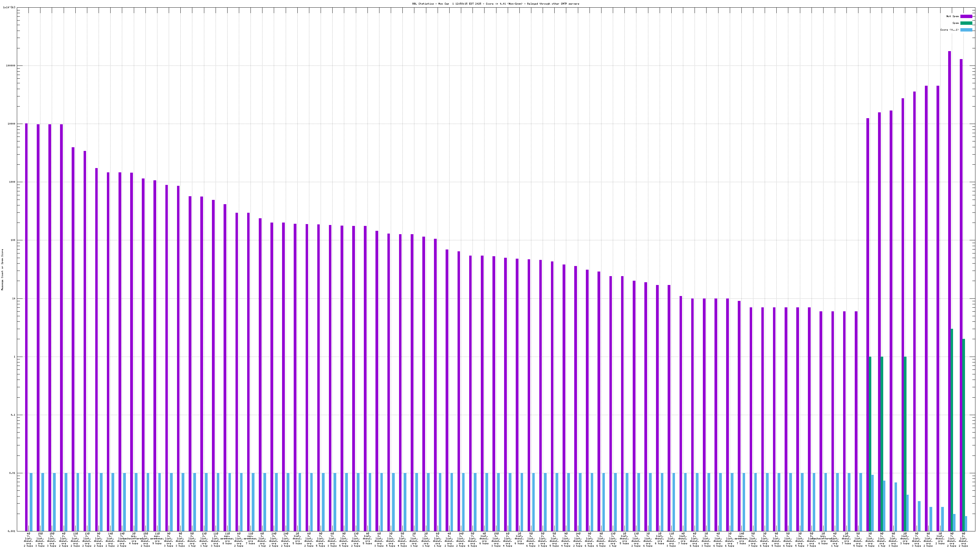The image size is (980, 551).
Task: Click the vertical 'Message Count or Spam Score' axis label
Action: (2, 270)
